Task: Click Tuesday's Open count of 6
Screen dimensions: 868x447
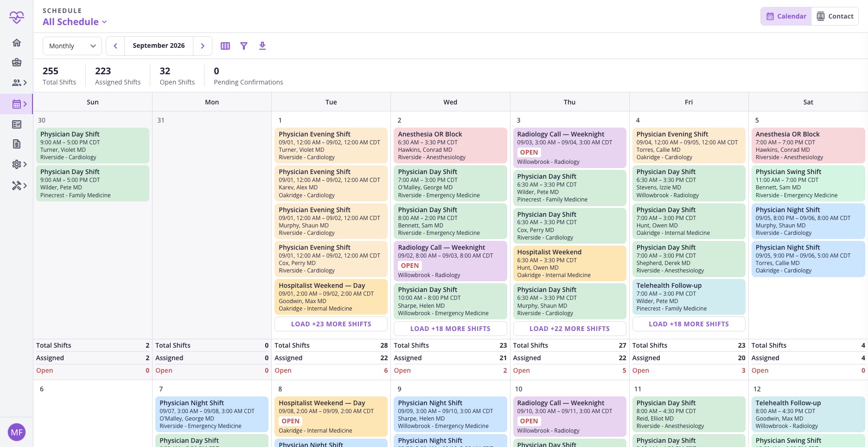Action: tap(386, 370)
